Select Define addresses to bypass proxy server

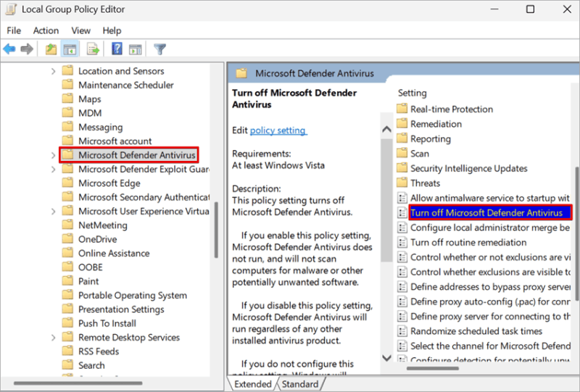click(x=490, y=287)
